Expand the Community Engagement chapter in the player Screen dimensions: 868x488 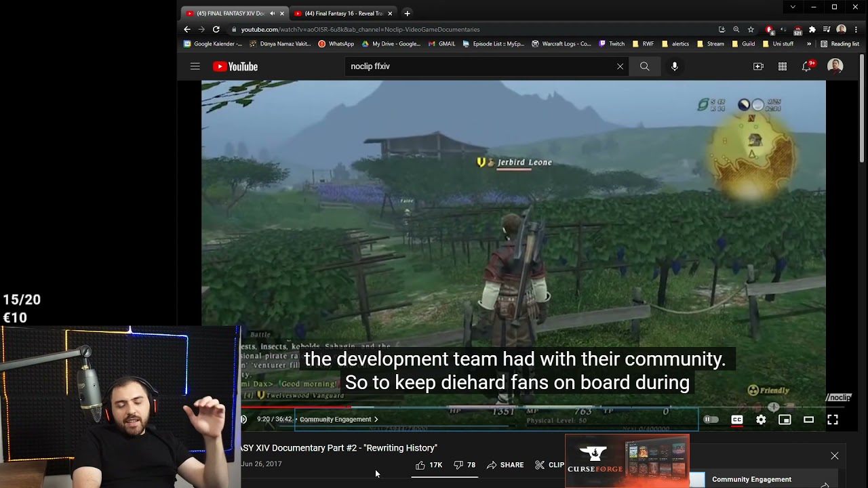click(339, 420)
